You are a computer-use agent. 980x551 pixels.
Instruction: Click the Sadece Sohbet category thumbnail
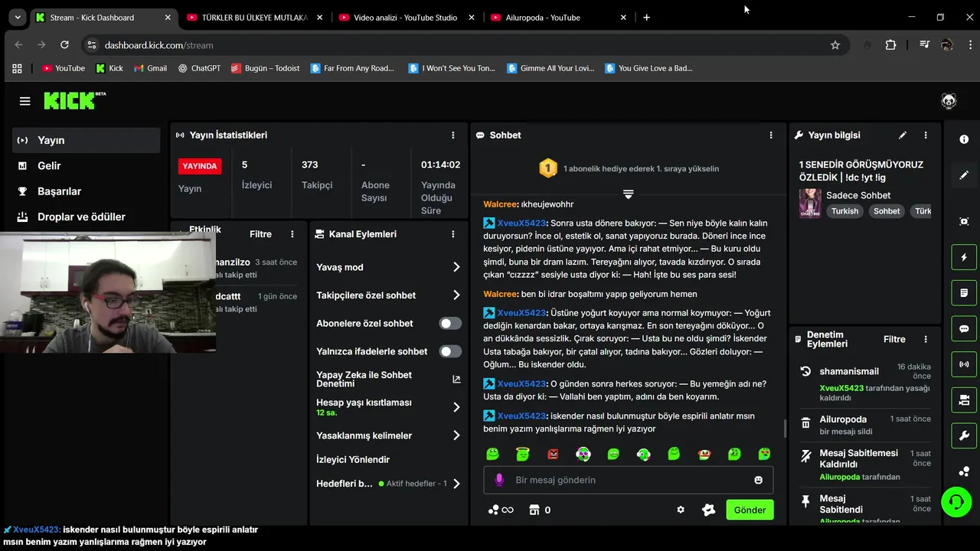pyautogui.click(x=810, y=204)
